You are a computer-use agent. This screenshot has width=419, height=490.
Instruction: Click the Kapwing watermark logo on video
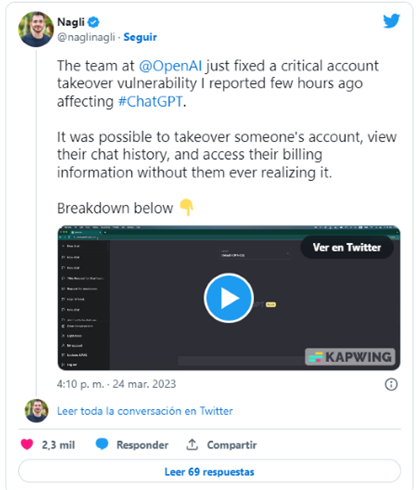point(350,357)
